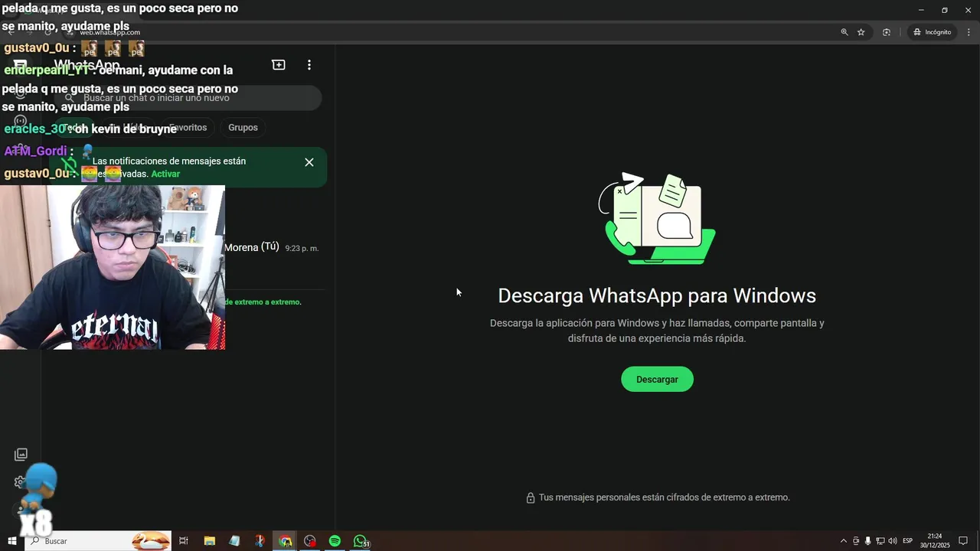Switch to Chrome on the taskbar
This screenshot has height=551, width=980.
(x=285, y=541)
